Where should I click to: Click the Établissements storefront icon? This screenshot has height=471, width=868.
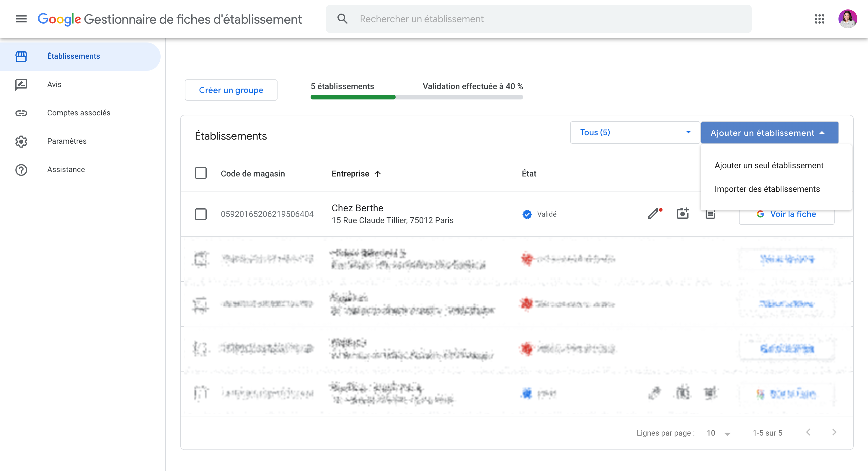(x=21, y=56)
